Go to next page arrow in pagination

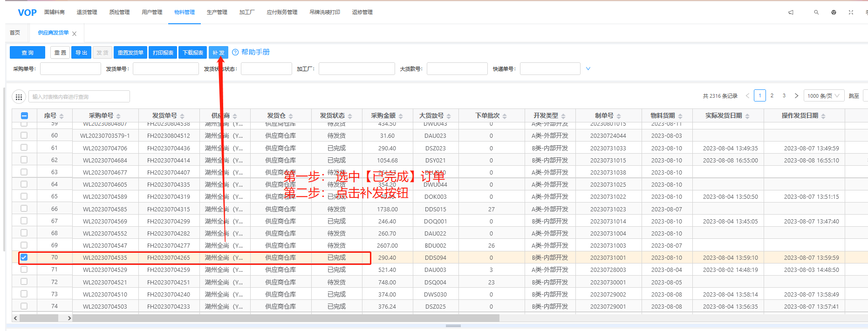[796, 96]
